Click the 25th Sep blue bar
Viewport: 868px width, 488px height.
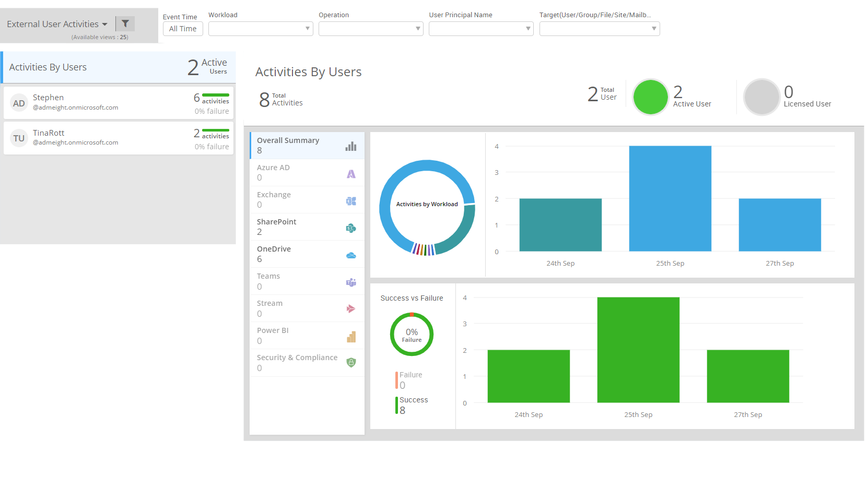(x=670, y=198)
